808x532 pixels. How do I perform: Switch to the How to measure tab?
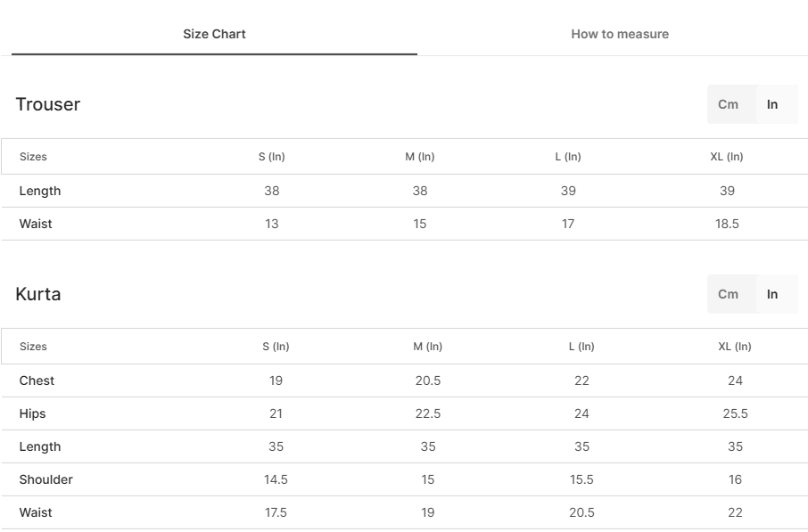(x=620, y=34)
